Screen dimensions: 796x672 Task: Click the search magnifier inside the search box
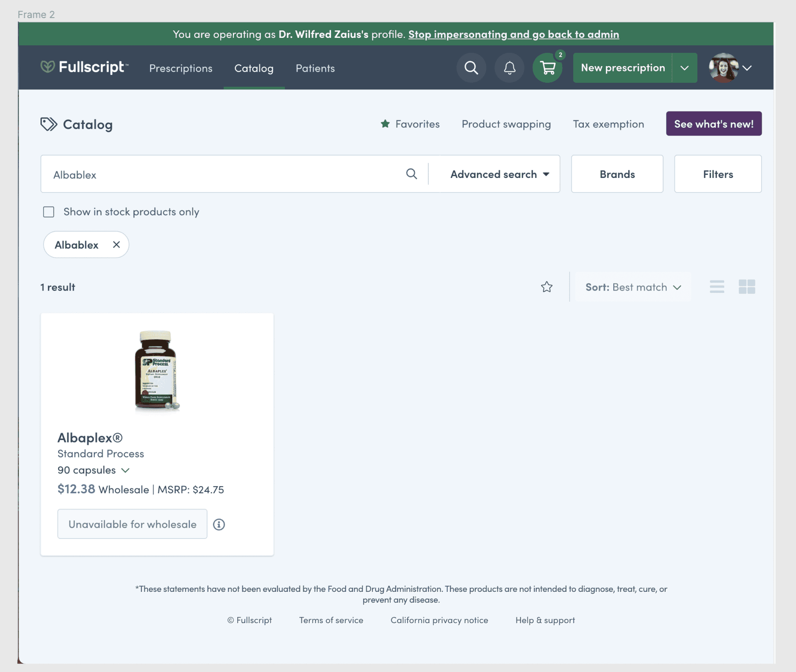412,174
